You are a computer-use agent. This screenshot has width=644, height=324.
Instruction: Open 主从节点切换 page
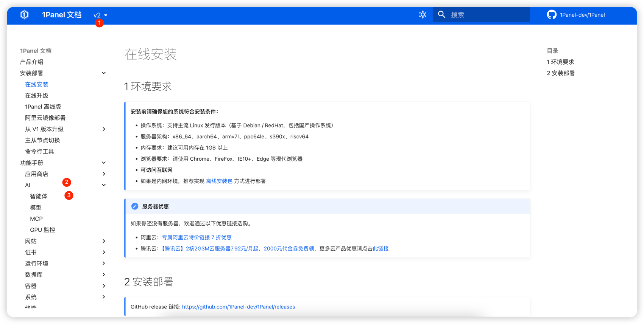(42, 140)
